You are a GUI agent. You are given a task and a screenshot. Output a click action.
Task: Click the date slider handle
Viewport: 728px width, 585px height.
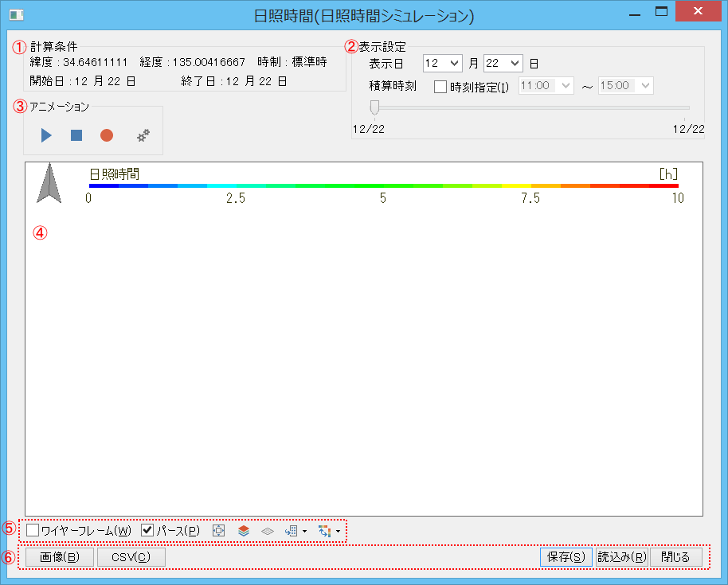pyautogui.click(x=374, y=107)
